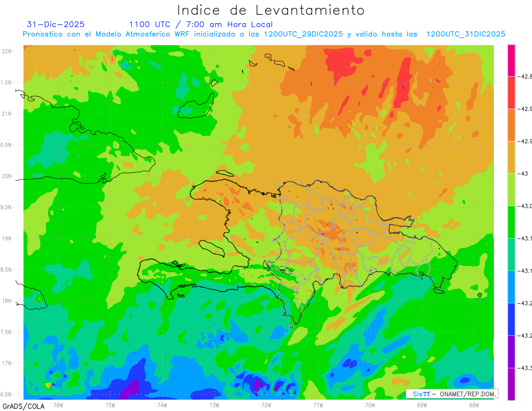Click the royal blue color bar segment
532x411 pixels.
click(x=511, y=319)
